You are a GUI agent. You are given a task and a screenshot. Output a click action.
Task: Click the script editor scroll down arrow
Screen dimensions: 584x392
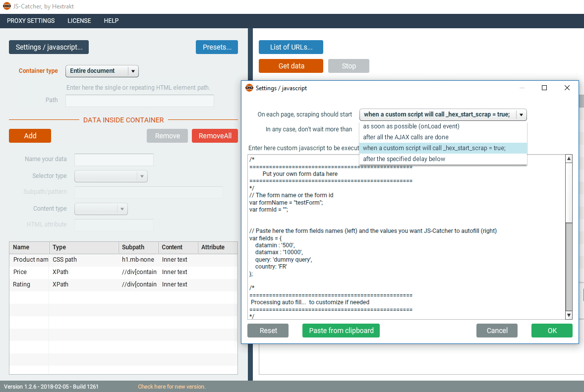point(569,315)
